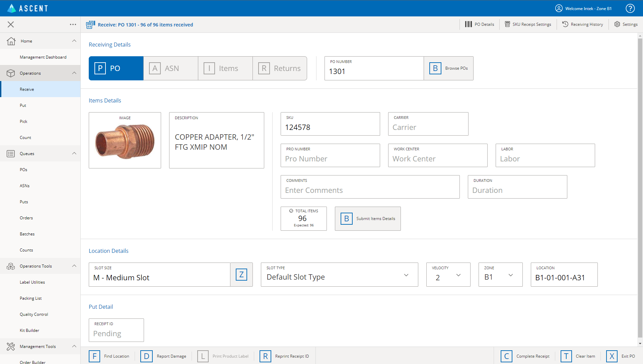Viewport: 643px width, 364px height.
Task: Click the Enter Comments field
Action: [x=370, y=187]
